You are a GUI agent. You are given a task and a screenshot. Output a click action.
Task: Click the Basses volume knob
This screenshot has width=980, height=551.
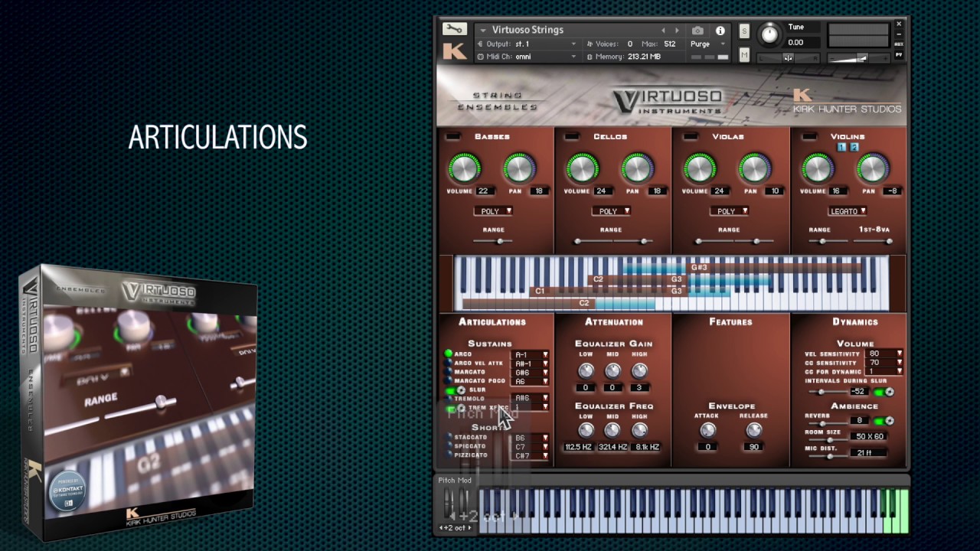pos(463,168)
